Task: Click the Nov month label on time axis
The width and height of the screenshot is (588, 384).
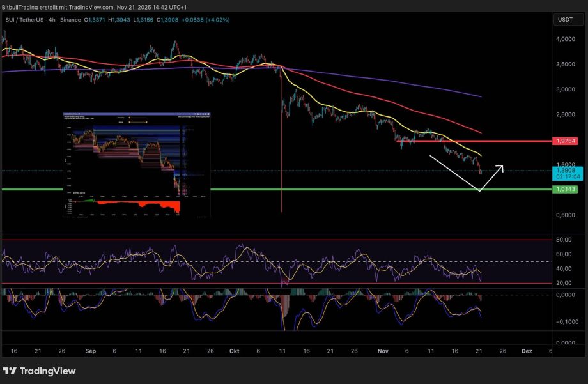Action: (x=383, y=351)
